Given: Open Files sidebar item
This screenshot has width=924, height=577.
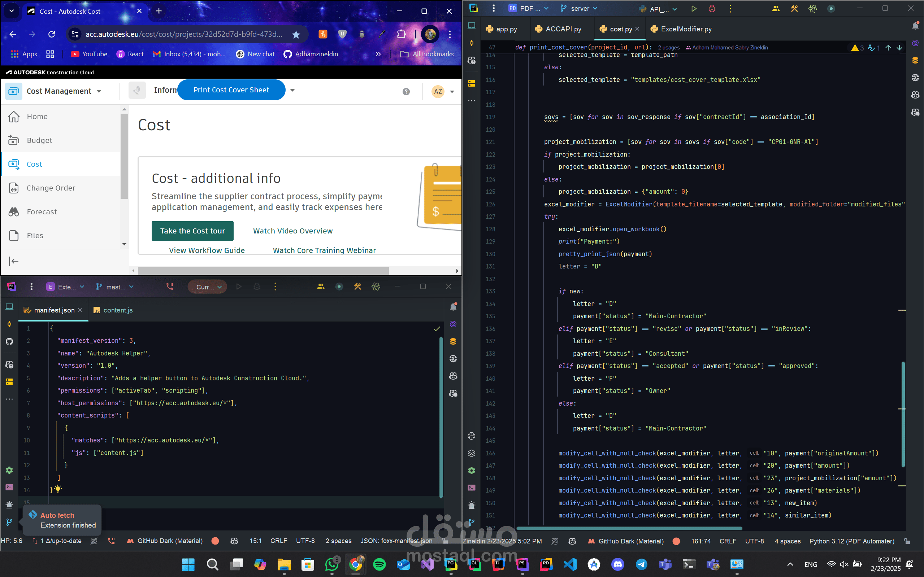Looking at the screenshot, I should 35,236.
